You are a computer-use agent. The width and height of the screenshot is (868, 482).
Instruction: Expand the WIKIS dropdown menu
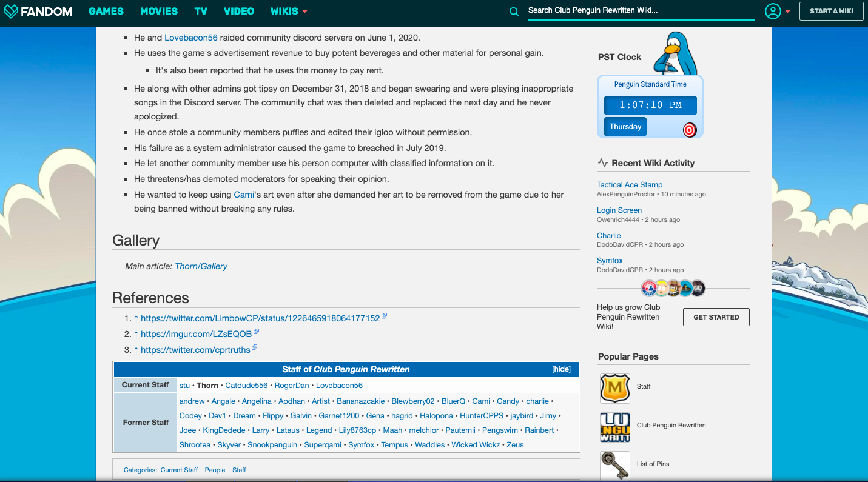[289, 11]
